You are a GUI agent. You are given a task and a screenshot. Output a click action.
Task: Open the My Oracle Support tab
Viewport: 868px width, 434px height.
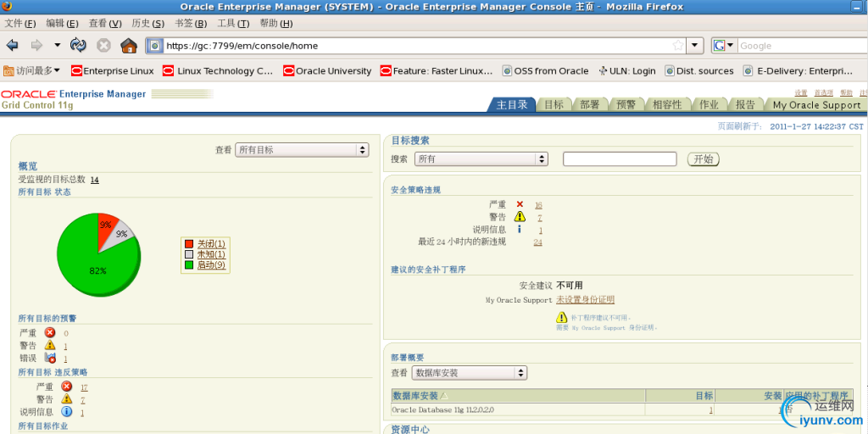coord(816,104)
